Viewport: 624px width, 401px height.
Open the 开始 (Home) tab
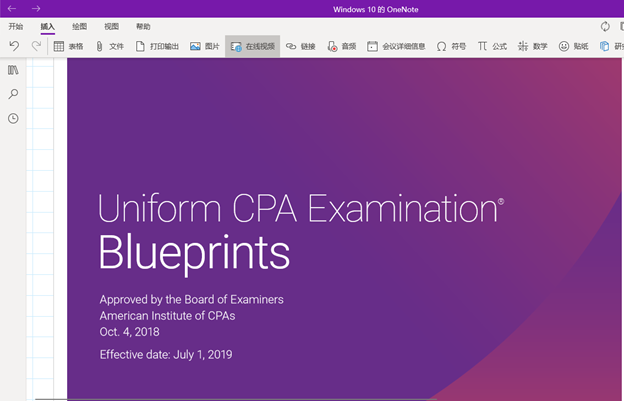(16, 27)
